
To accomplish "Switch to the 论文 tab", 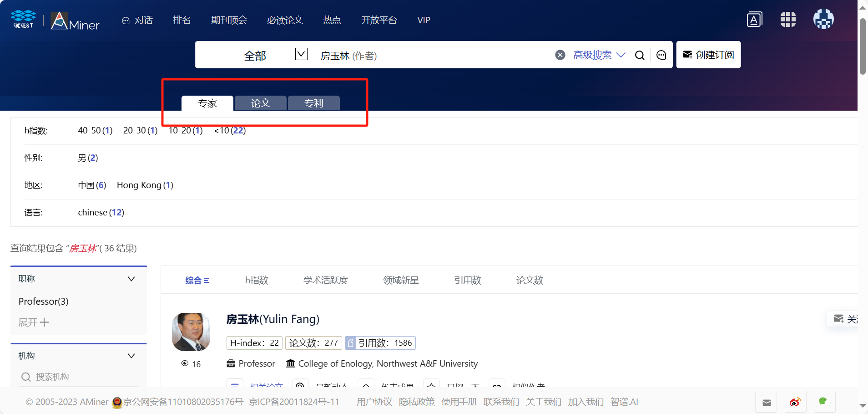I will [x=261, y=103].
